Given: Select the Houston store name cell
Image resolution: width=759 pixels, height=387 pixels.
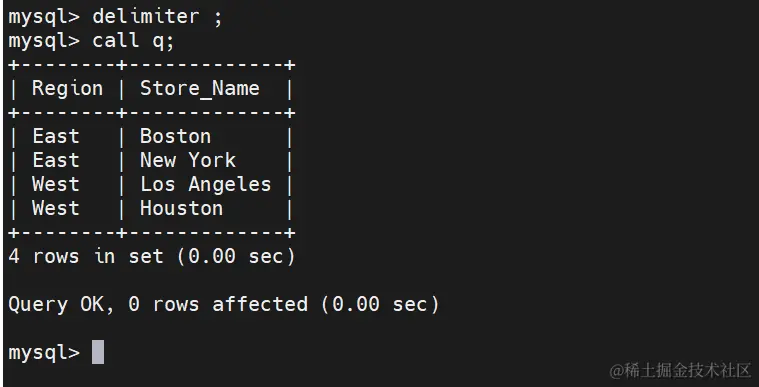Looking at the screenshot, I should 182,208.
